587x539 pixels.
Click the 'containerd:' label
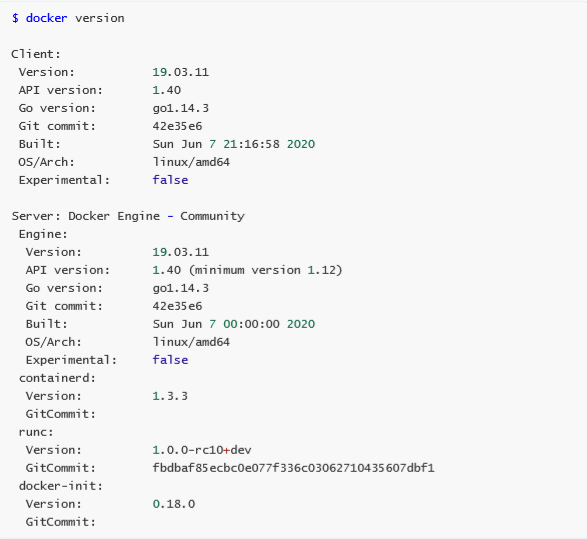tap(57, 378)
